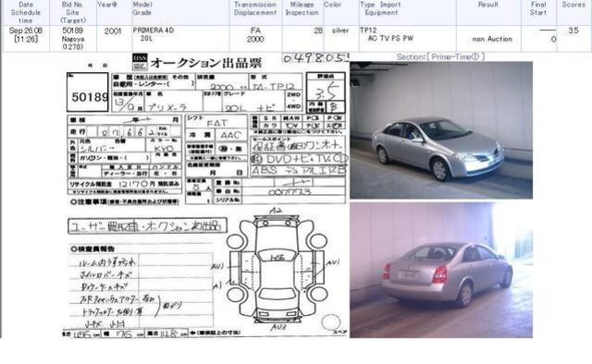
Task: Click the large lot number '50189' on the auction sheet
Action: 90,97
